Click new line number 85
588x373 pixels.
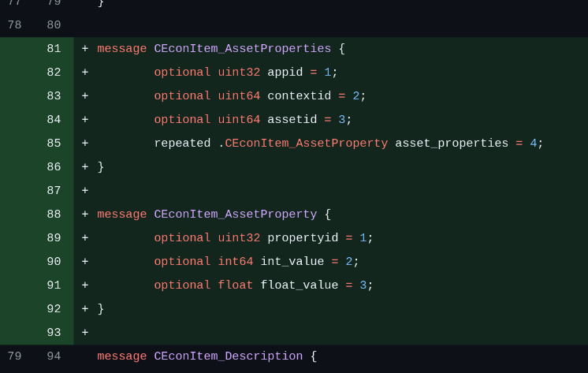pyautogui.click(x=54, y=144)
